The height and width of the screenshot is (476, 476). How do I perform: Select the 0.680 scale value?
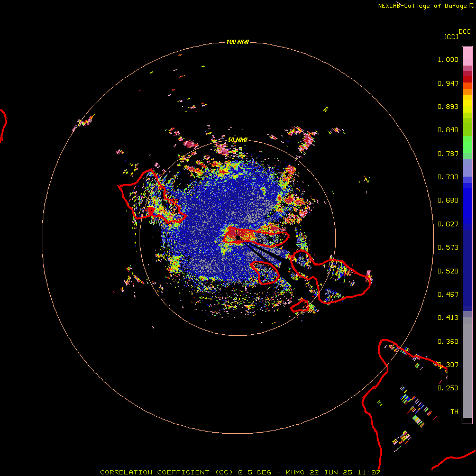coord(448,200)
